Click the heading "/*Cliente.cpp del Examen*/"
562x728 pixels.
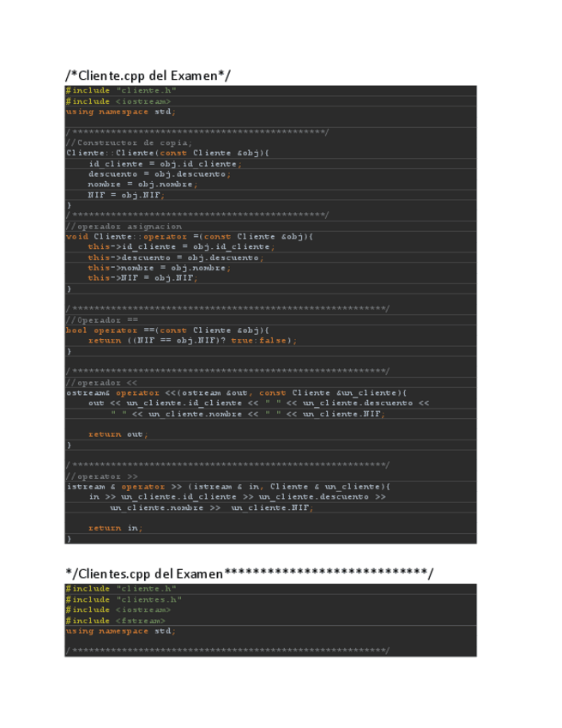pyautogui.click(x=148, y=76)
